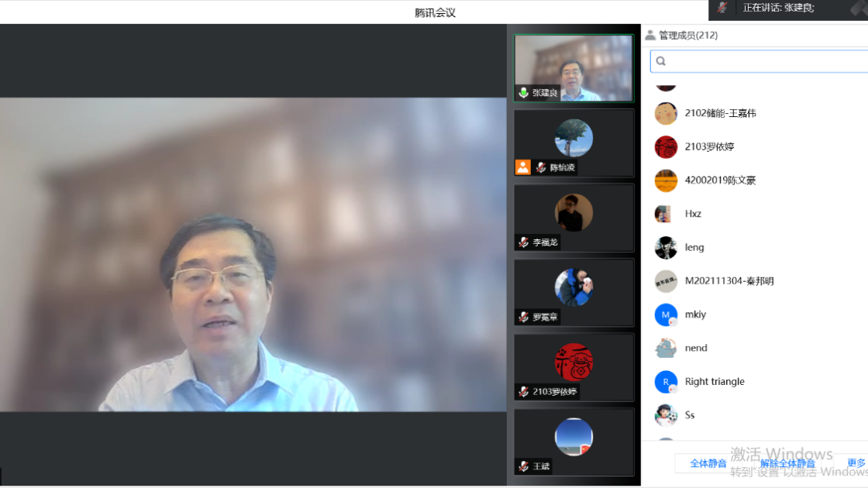Click the microphone icon on 张建良's video thumbnail
Viewport: 868px width, 488px height.
point(522,93)
